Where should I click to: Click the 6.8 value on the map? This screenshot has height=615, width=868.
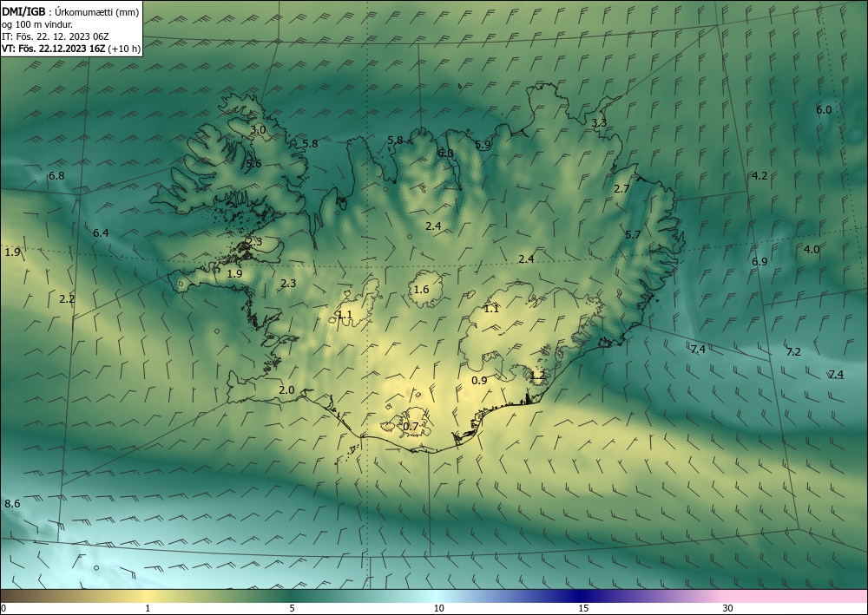tap(56, 176)
